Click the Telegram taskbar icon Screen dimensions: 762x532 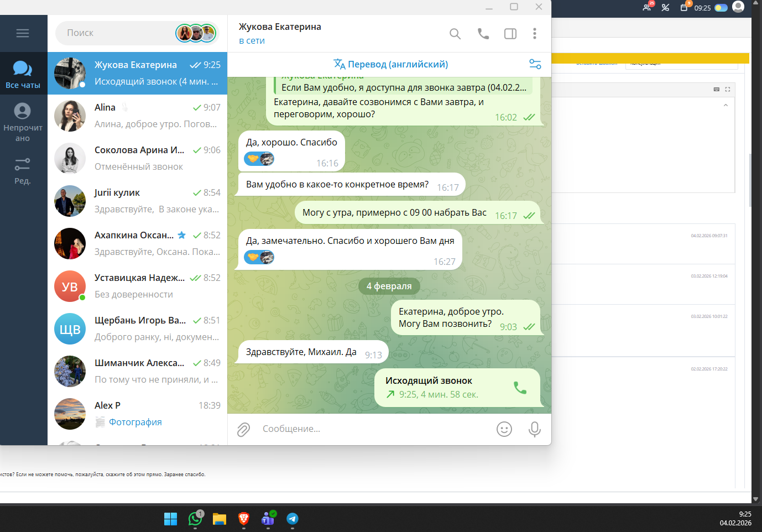293,519
